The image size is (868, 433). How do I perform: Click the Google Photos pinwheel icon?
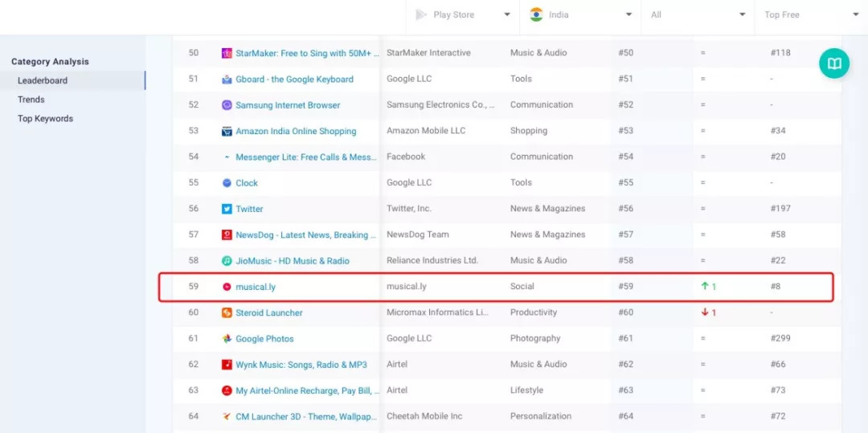227,338
